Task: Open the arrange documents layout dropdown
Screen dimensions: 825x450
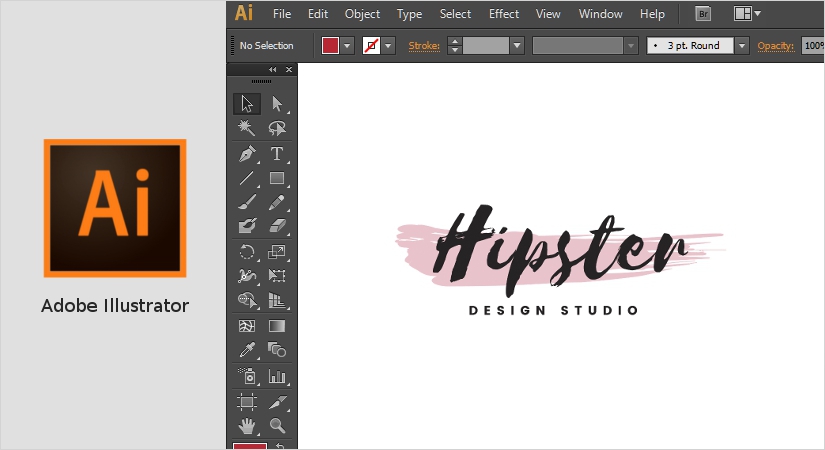Action: (x=747, y=14)
